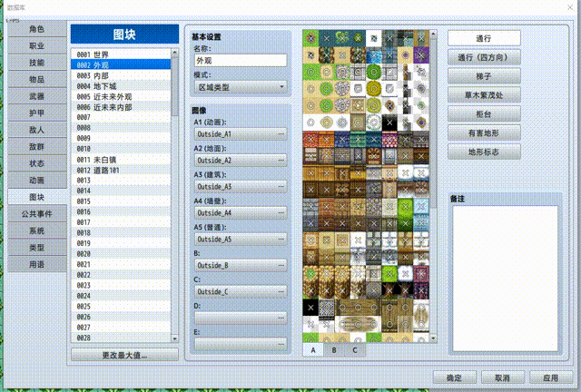Select tileset 0001 世界
581x392 pixels.
(121, 54)
